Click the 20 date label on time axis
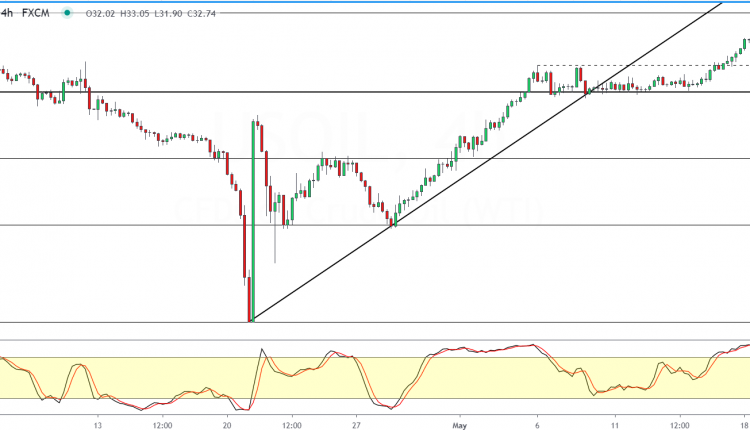Image resolution: width=750 pixels, height=430 pixels. pyautogui.click(x=227, y=425)
